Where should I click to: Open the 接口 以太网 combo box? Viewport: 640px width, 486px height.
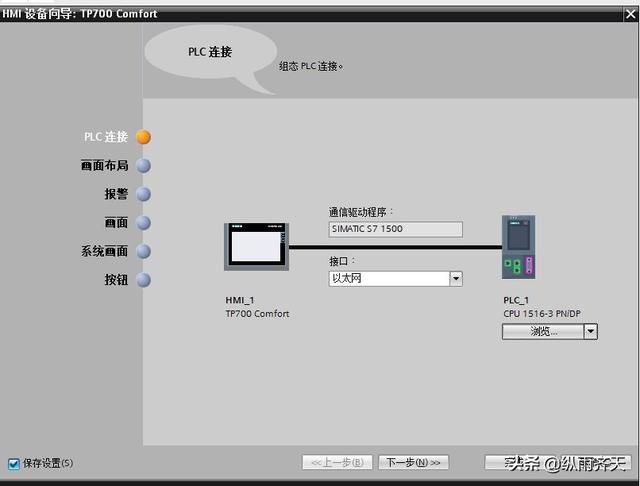click(x=396, y=279)
